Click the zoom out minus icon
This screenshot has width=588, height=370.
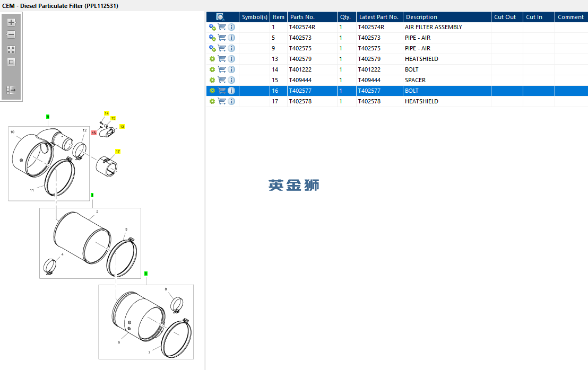(11, 35)
